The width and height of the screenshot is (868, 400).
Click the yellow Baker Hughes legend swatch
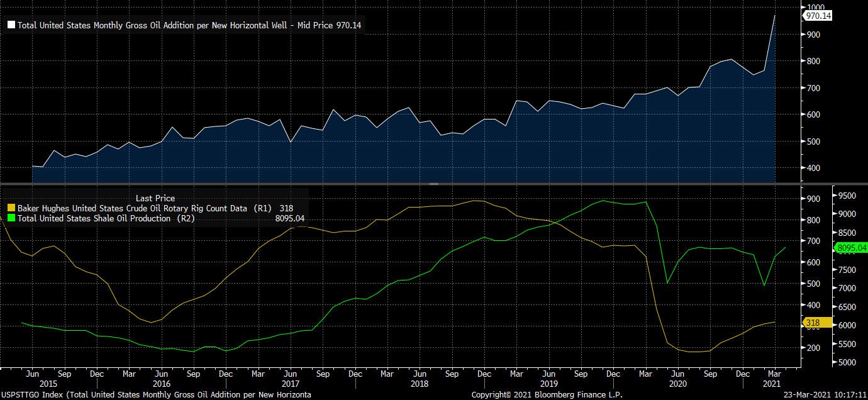click(x=11, y=208)
